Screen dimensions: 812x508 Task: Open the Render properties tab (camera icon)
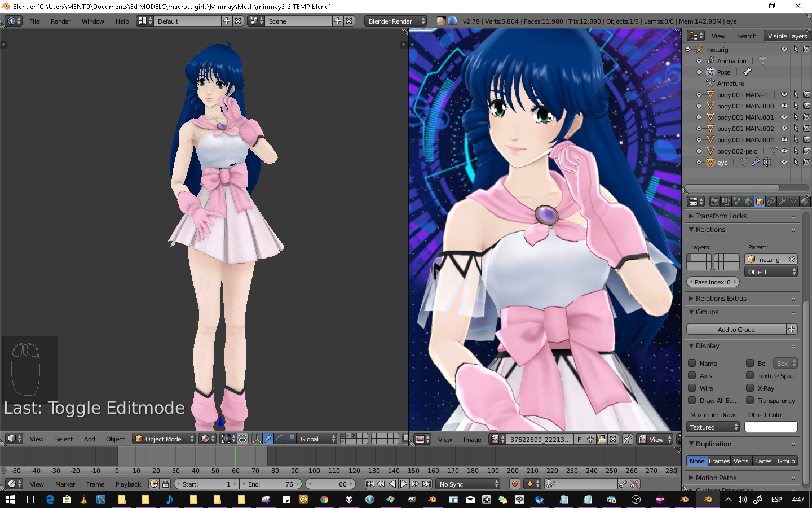pyautogui.click(x=714, y=202)
